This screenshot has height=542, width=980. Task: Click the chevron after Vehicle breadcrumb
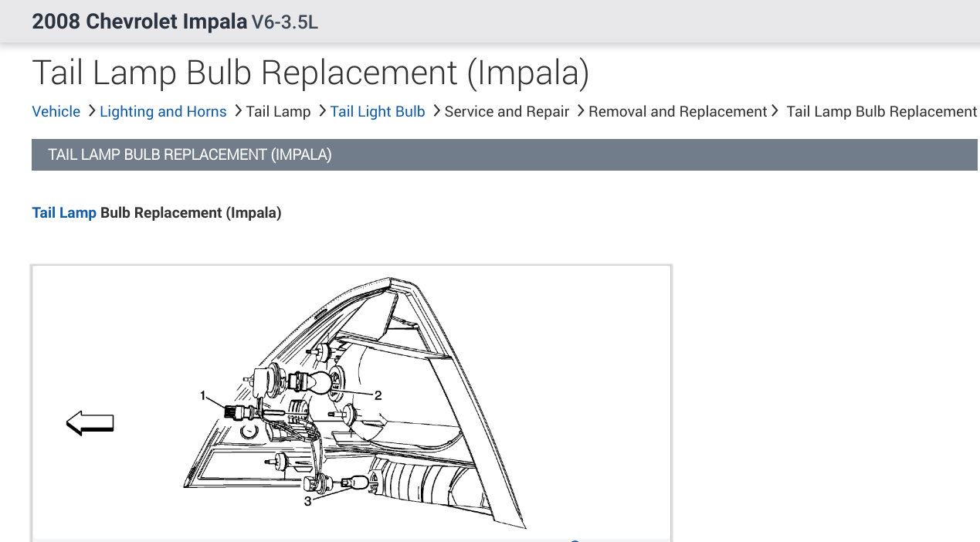91,111
